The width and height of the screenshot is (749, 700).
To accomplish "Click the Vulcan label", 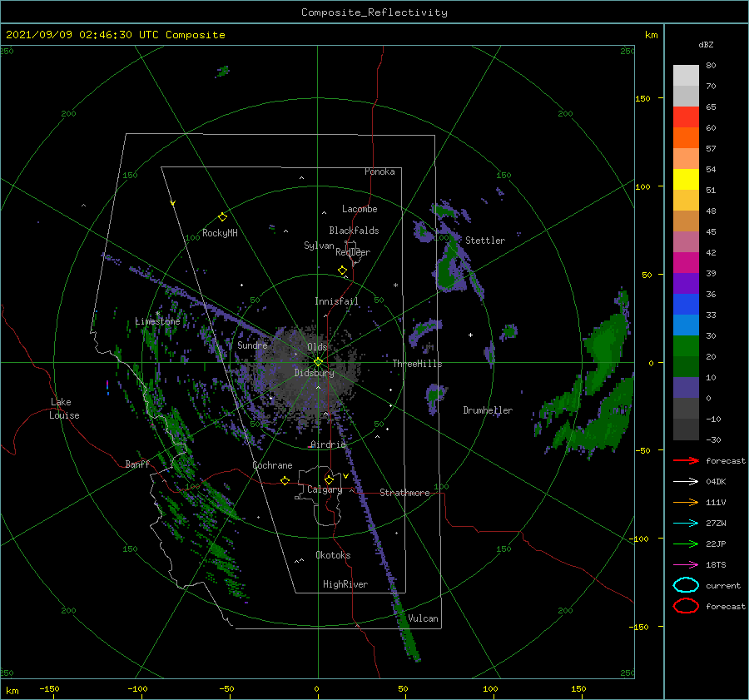I will [423, 618].
